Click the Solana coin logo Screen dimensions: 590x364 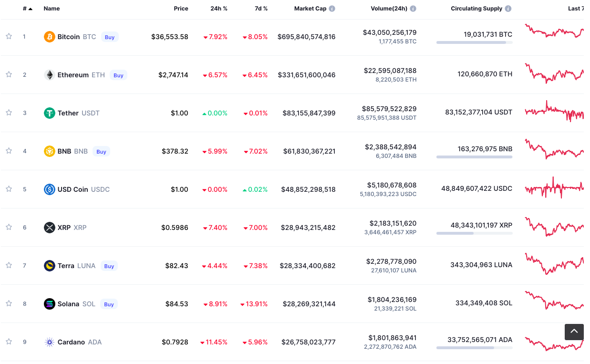(x=50, y=304)
